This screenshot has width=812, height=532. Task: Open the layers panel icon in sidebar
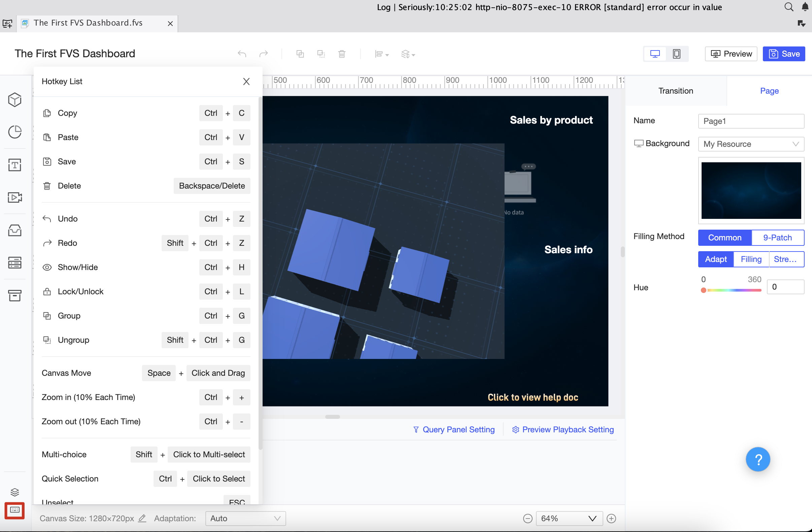(15, 492)
